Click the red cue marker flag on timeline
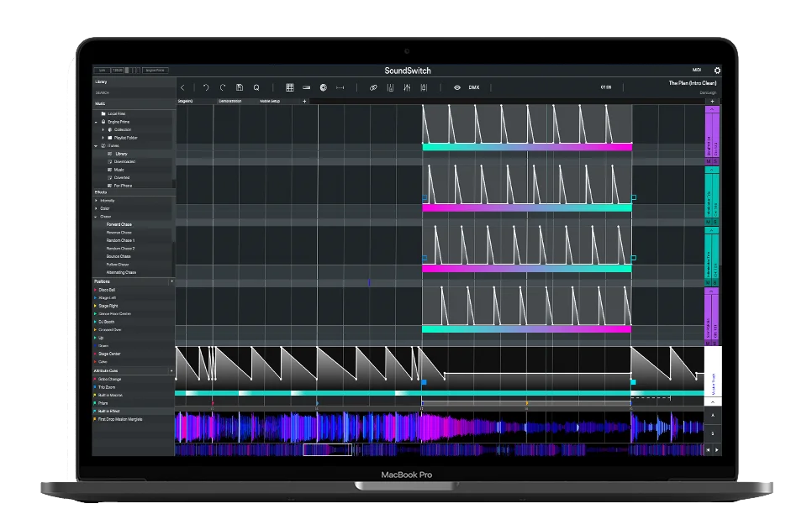Screen dimensions: 812x530 tap(213, 402)
